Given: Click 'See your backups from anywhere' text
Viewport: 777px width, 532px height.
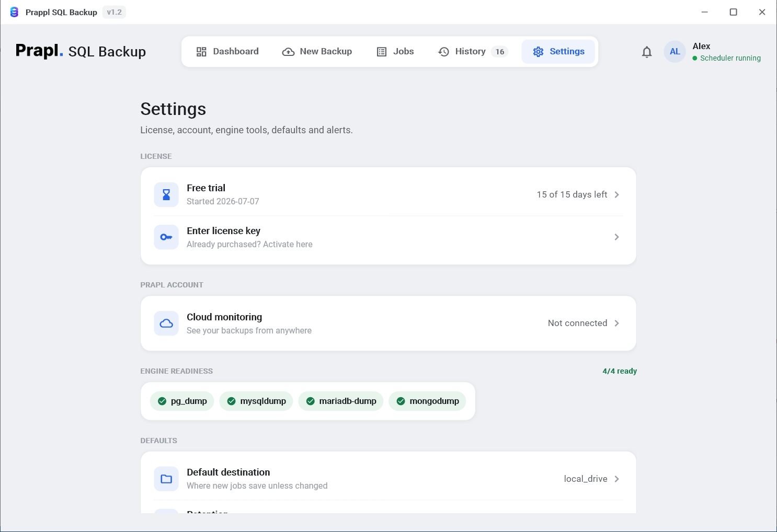Looking at the screenshot, I should tap(249, 331).
